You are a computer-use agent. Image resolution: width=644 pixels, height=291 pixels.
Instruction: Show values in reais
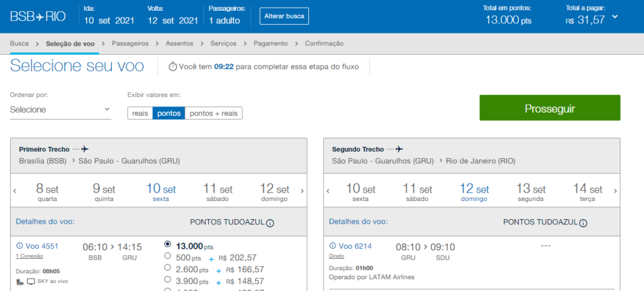[140, 113]
